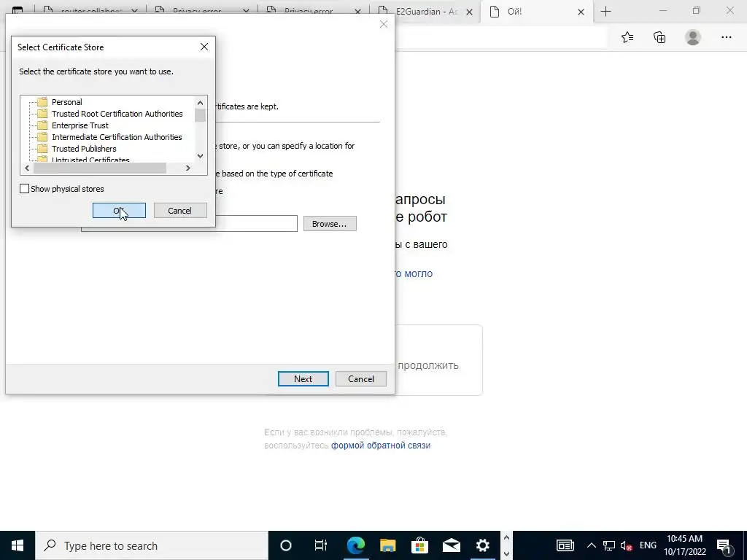Open Task View in the taskbar
The height and width of the screenshot is (560, 747).
pos(321,545)
